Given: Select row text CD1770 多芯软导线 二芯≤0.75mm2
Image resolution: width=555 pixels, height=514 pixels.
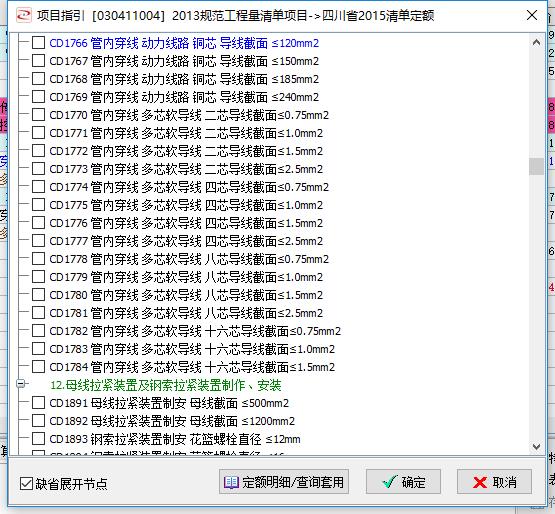Looking at the screenshot, I should pyautogui.click(x=189, y=115).
